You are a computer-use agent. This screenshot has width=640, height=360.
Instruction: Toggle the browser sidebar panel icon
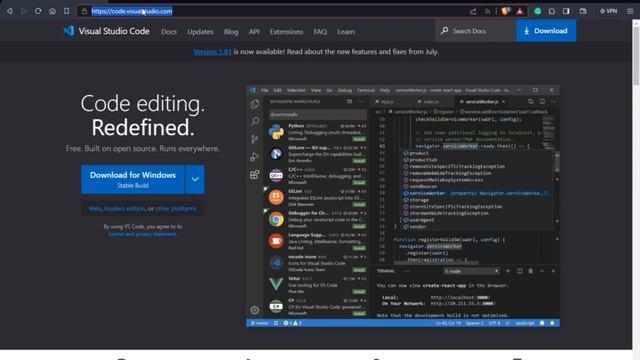click(x=566, y=11)
